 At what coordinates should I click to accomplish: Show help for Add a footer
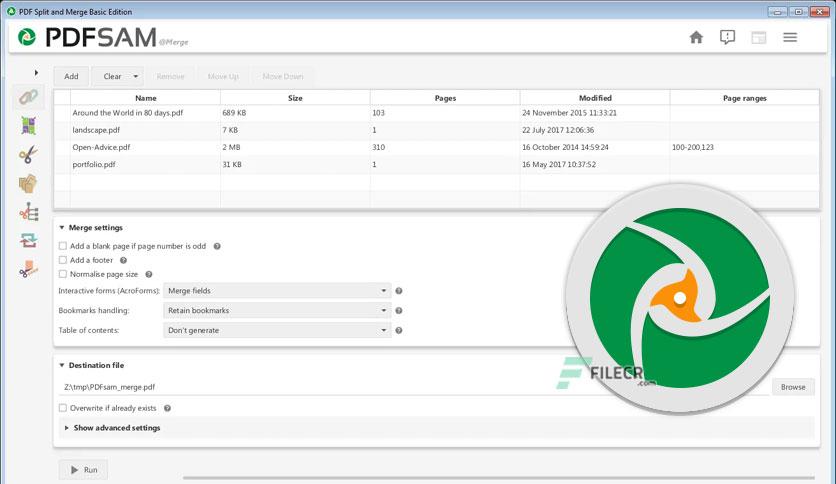(x=123, y=260)
